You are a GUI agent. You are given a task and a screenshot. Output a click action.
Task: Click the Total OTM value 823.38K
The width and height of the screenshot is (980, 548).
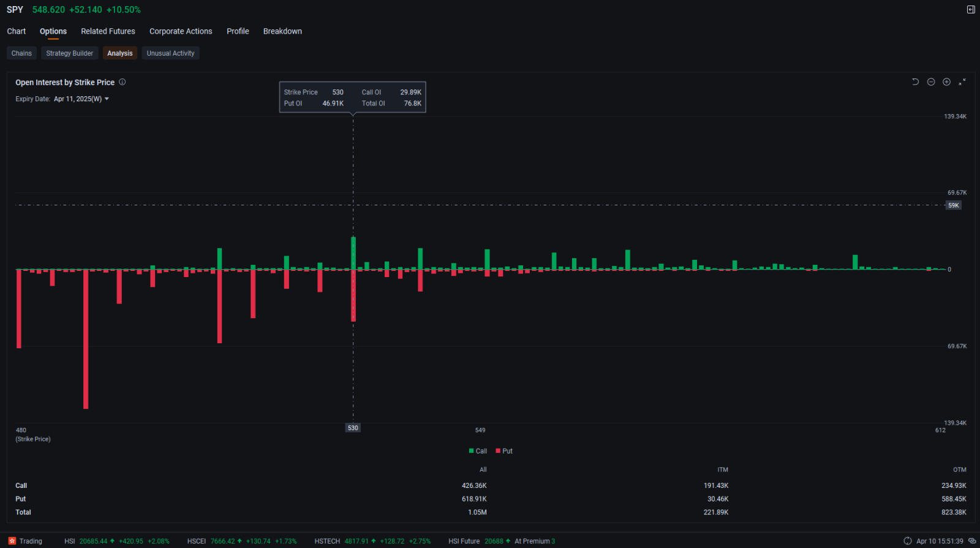point(954,512)
